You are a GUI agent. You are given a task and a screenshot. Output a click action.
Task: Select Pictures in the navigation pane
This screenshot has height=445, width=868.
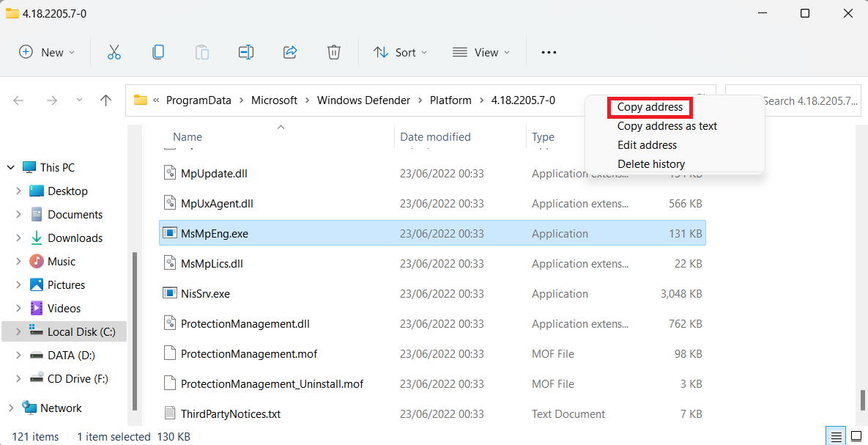(67, 285)
